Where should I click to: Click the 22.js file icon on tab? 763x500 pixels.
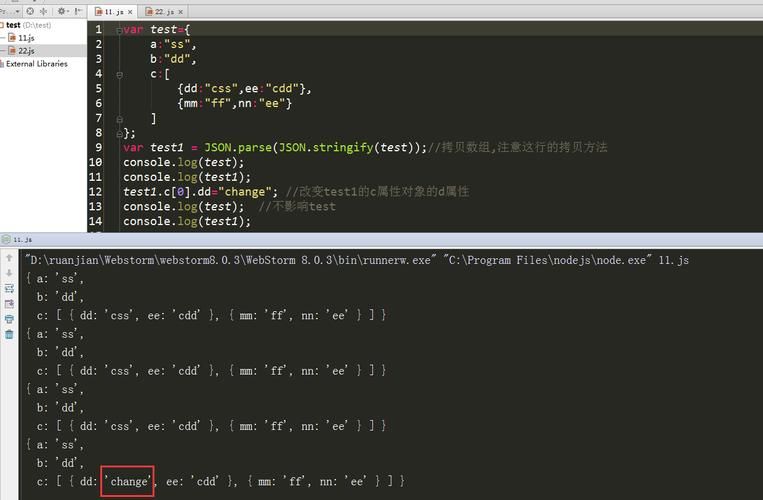[149, 12]
